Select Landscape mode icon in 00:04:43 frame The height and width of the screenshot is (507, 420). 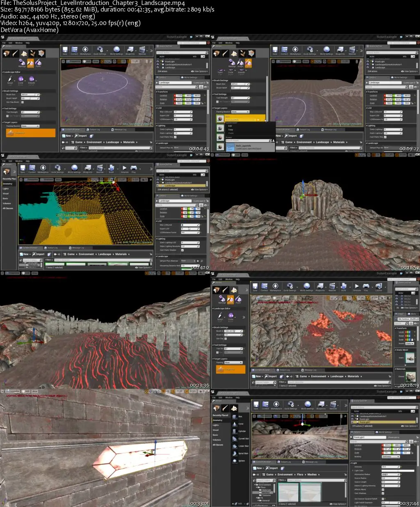click(x=24, y=54)
